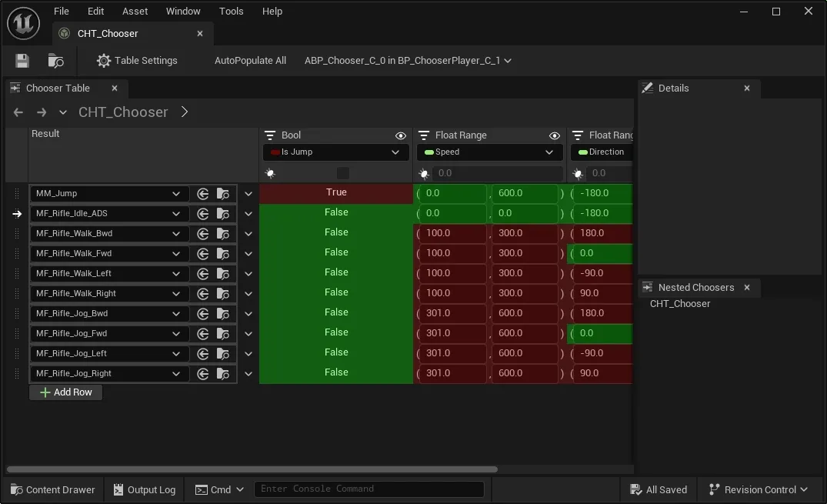Click the horizontal scrollbar of the table
The image size is (827, 504).
[x=252, y=469]
